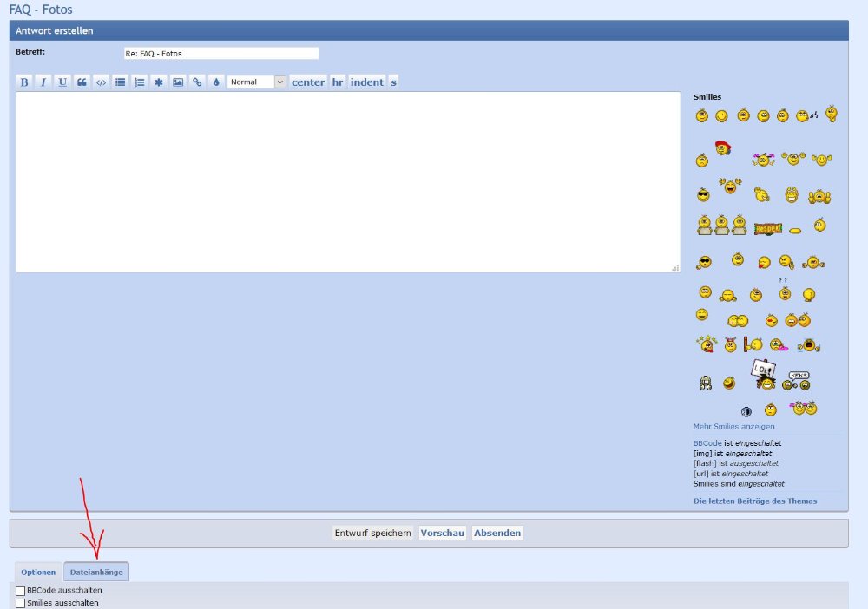Viewport: 868px width, 609px height.
Task: Click the Absenden button
Action: coord(497,533)
